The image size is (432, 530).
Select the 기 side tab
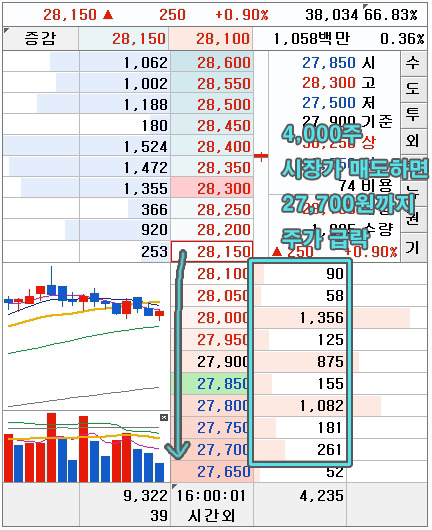tap(414, 248)
